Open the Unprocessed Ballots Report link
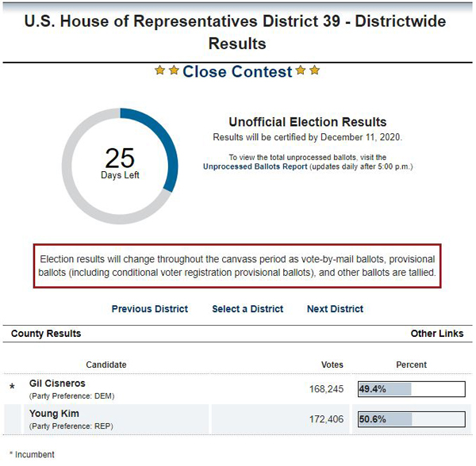Image resolution: width=476 pixels, height=466 pixels. [255, 166]
